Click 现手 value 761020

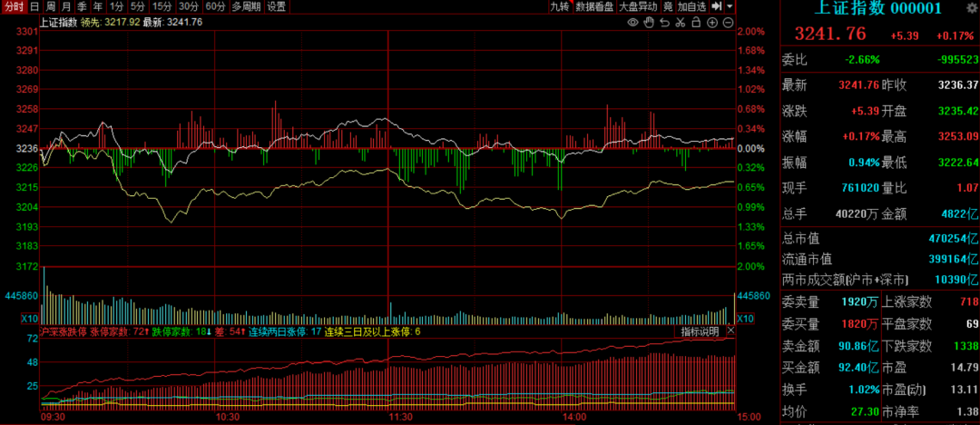859,188
